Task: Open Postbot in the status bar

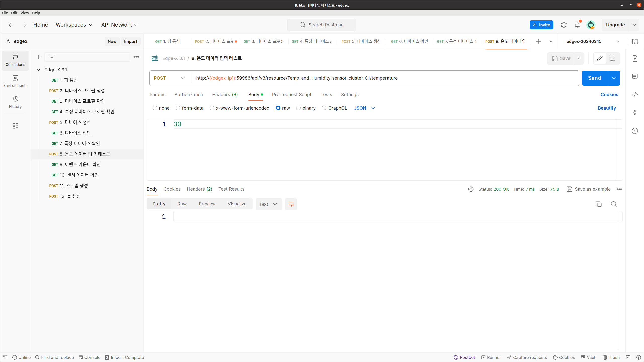Action: [464, 357]
